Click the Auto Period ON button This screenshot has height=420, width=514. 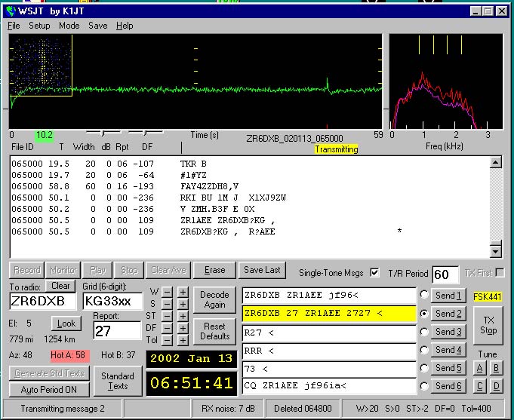pyautogui.click(x=48, y=390)
